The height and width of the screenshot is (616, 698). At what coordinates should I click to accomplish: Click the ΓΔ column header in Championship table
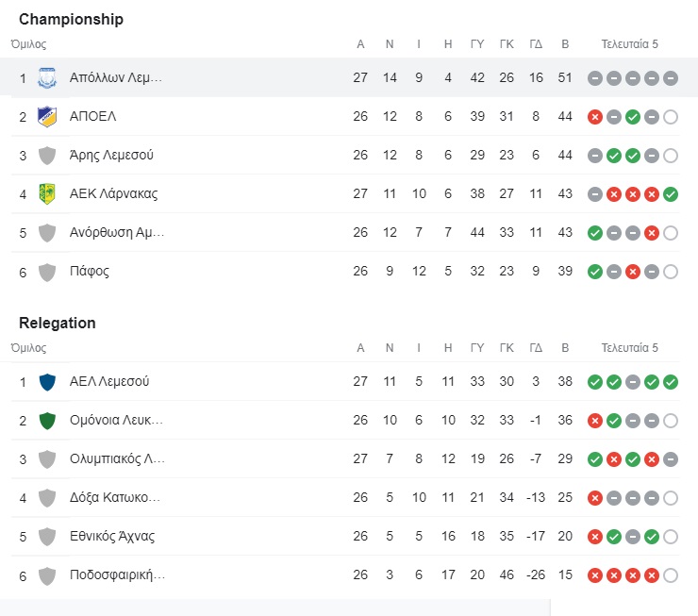click(536, 44)
